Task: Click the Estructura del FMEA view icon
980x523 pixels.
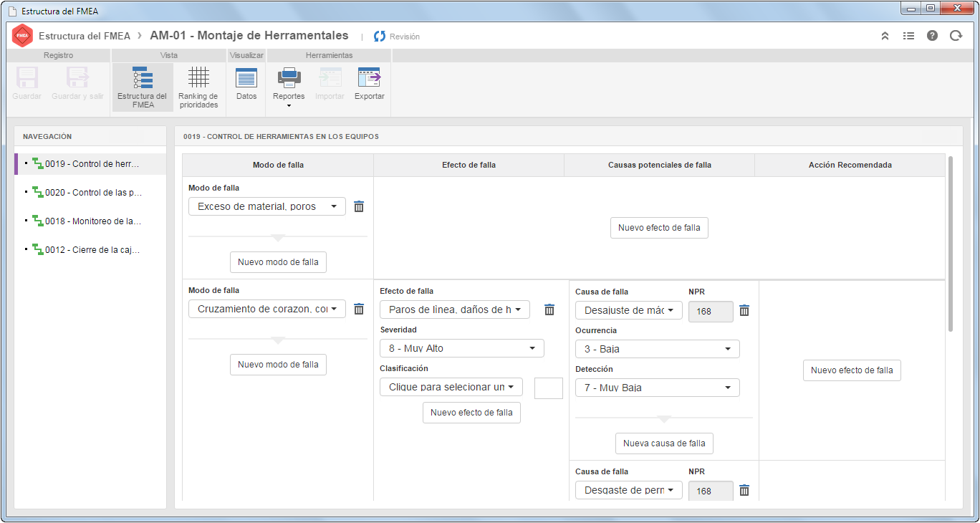Action: pyautogui.click(x=142, y=77)
